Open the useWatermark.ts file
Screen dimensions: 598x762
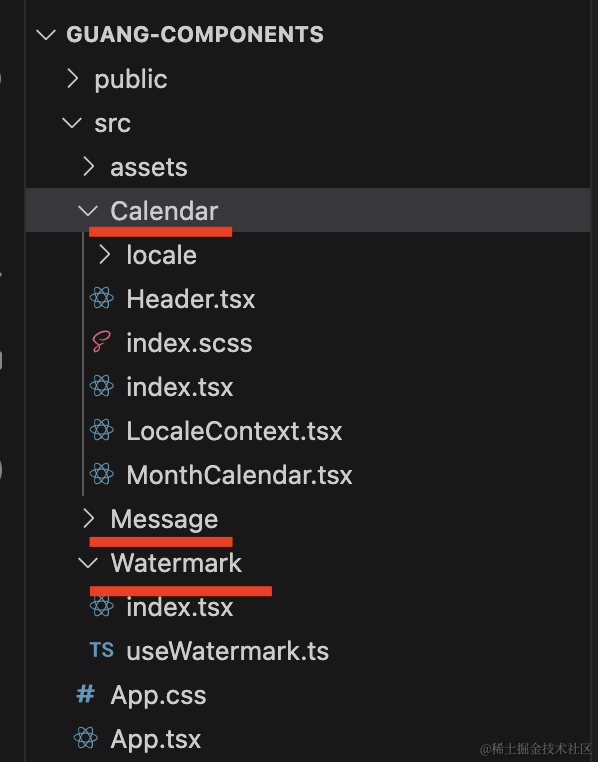(227, 651)
